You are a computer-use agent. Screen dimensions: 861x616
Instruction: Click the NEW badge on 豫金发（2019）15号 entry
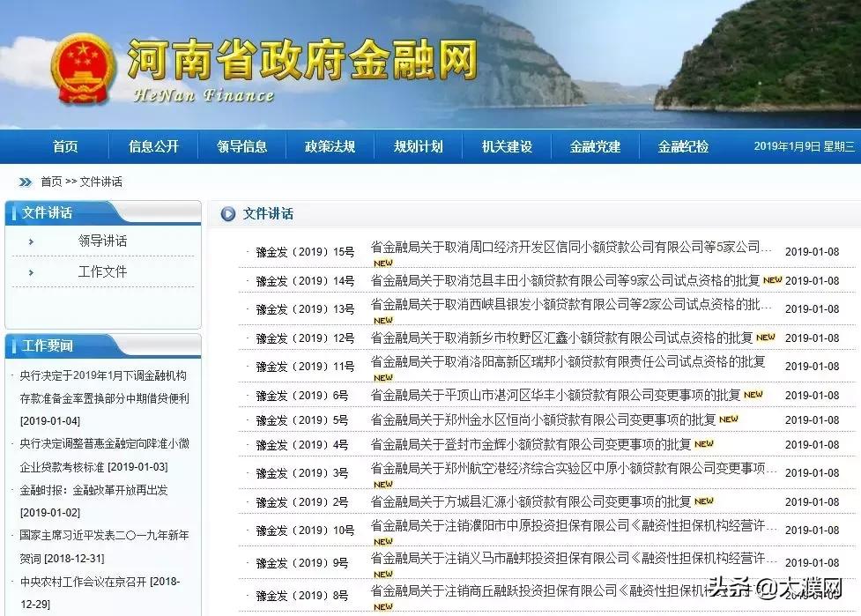[x=382, y=263]
